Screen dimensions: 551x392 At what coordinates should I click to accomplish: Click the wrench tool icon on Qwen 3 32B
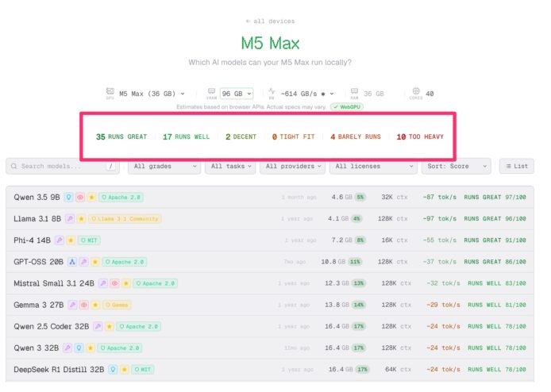pyautogui.click(x=67, y=348)
